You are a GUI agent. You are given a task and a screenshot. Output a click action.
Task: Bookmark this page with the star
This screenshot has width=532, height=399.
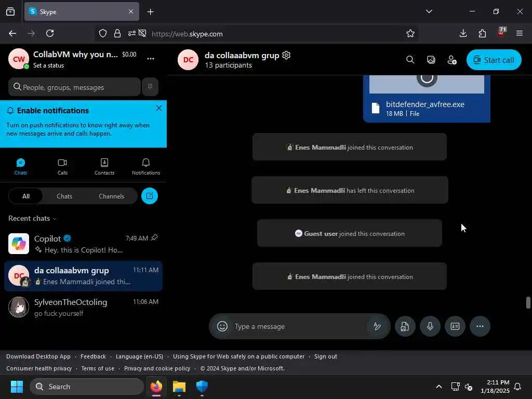(x=410, y=33)
